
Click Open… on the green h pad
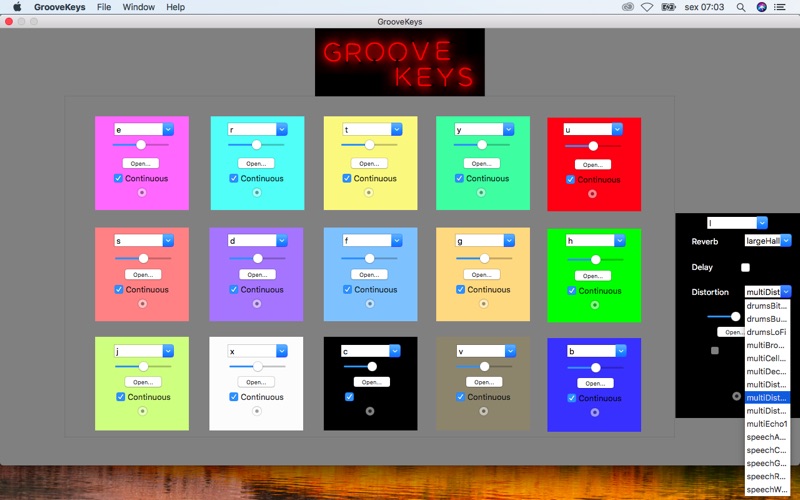tap(593, 276)
